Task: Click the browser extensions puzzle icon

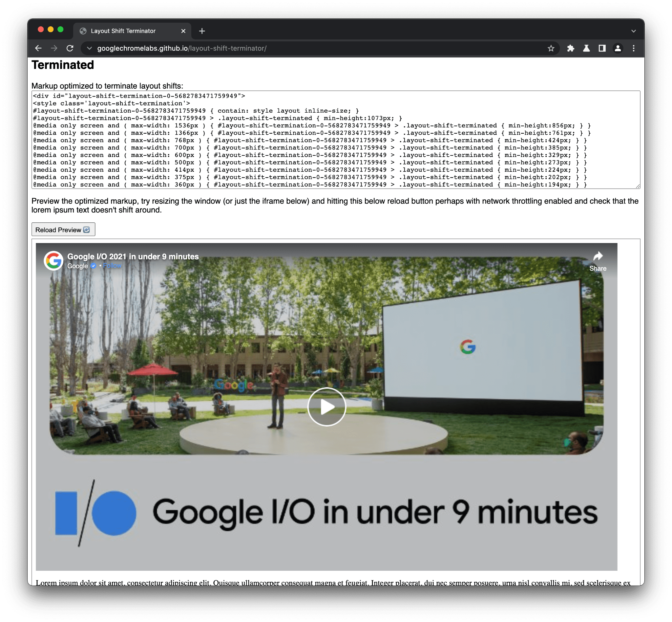Action: [x=570, y=47]
